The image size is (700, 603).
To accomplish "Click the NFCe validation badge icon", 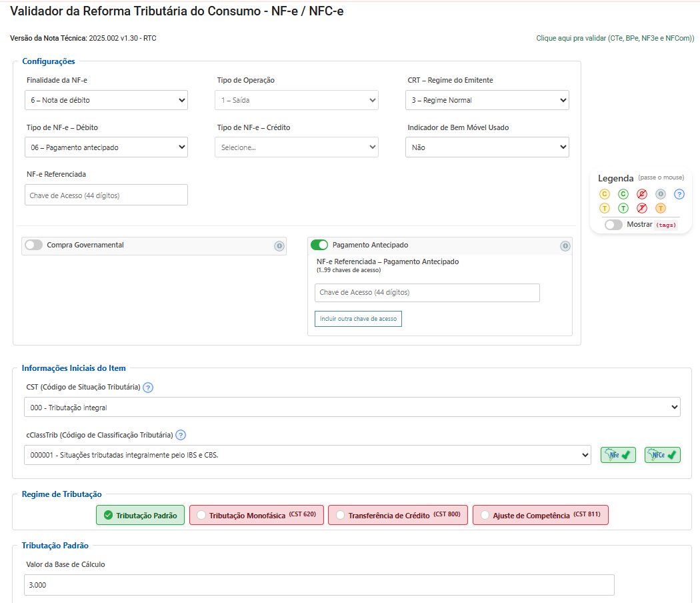I will [662, 455].
